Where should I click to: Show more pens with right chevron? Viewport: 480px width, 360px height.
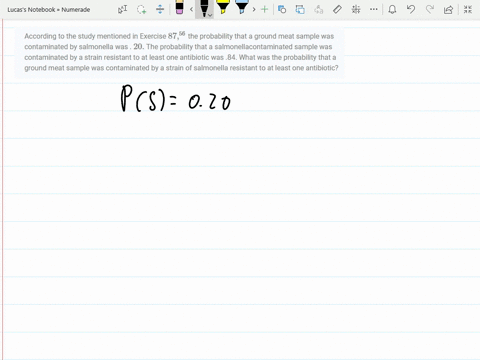click(x=254, y=9)
